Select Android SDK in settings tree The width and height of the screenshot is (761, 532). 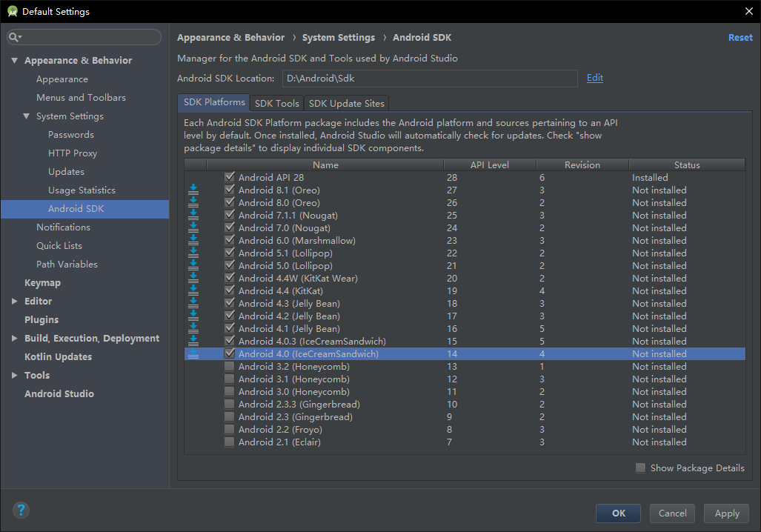[x=85, y=209]
